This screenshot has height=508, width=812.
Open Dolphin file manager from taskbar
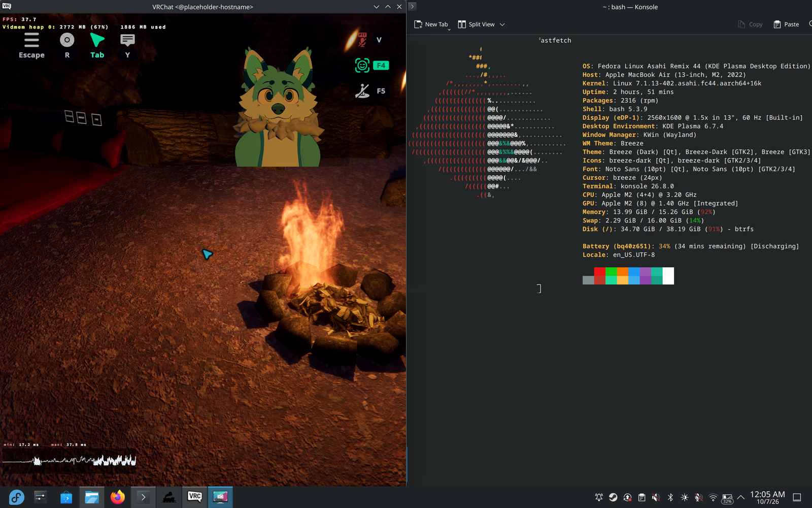click(92, 497)
